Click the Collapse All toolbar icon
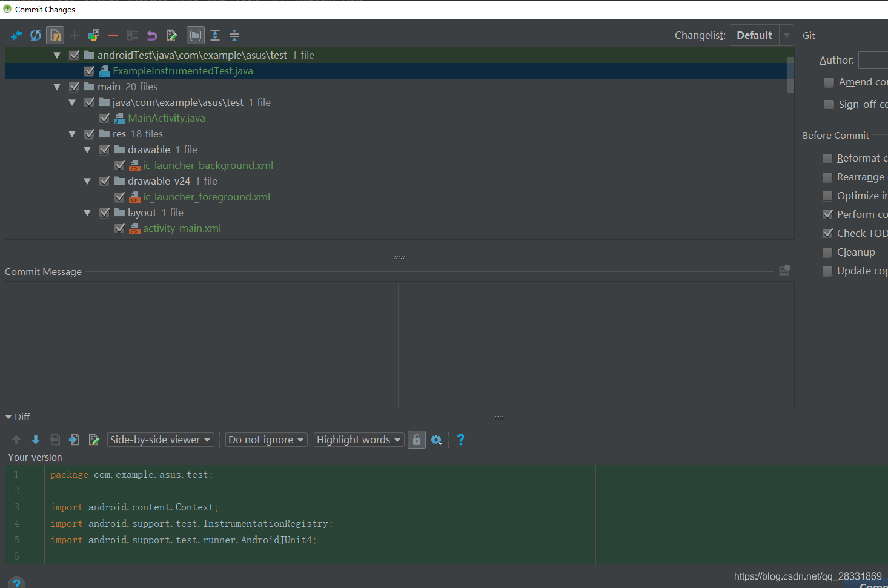The height and width of the screenshot is (588, 888). point(234,35)
